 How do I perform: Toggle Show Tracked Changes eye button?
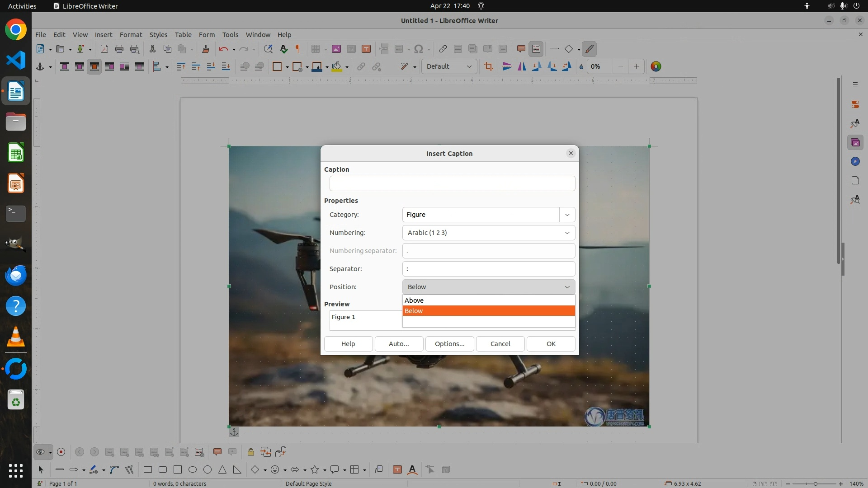tap(40, 452)
